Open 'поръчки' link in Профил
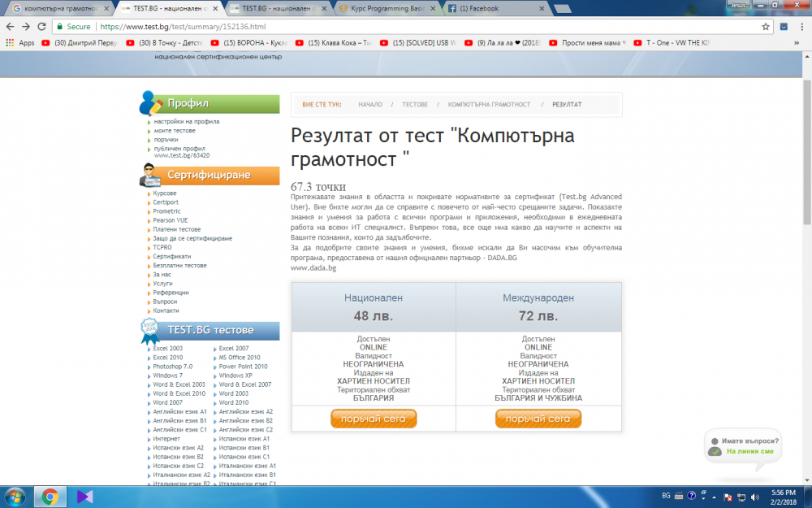 166,140
